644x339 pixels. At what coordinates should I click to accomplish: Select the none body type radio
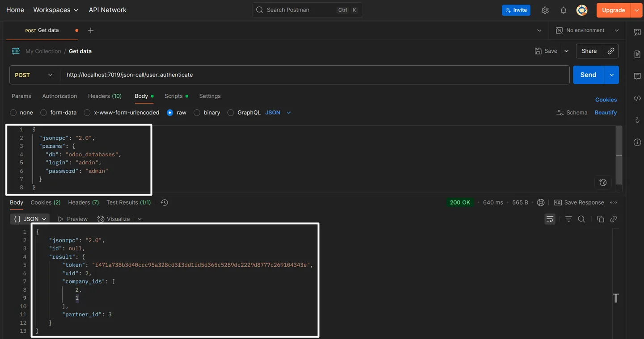pyautogui.click(x=13, y=113)
